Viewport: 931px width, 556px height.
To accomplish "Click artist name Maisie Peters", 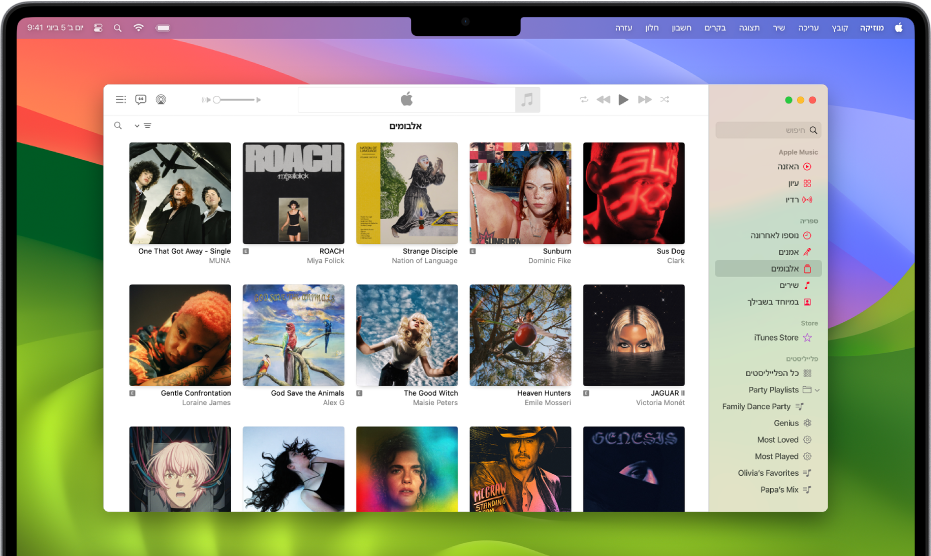I will [x=435, y=403].
